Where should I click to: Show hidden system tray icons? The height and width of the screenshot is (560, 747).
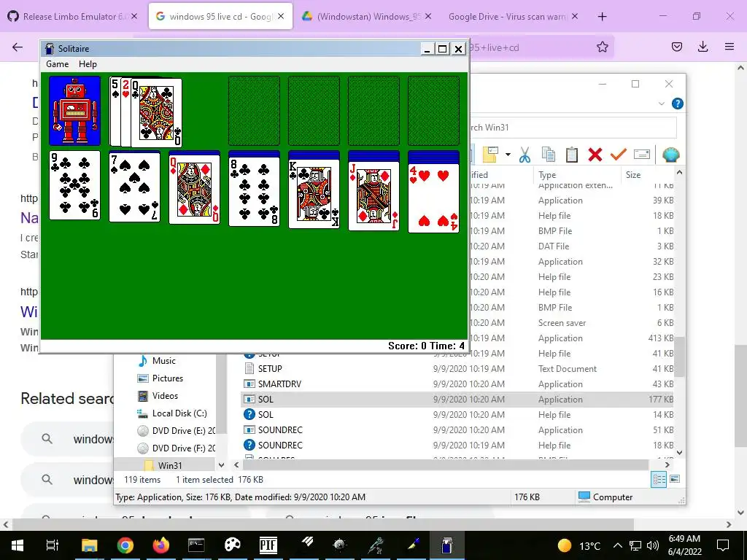[617, 545]
